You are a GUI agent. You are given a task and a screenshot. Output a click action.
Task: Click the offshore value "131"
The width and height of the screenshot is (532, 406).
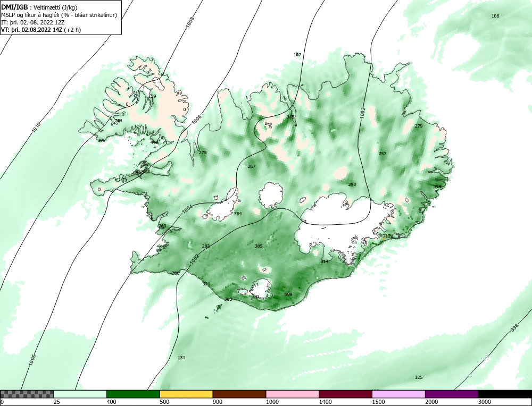pos(181,358)
